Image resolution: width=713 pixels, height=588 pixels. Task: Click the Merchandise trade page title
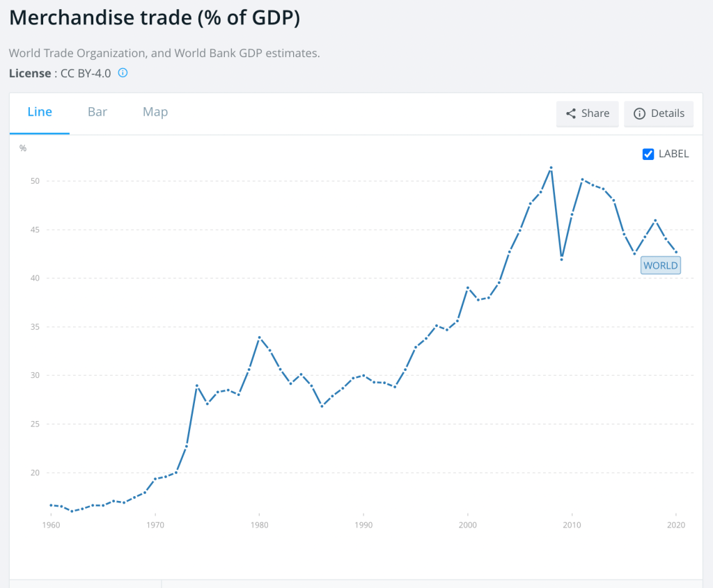(x=155, y=19)
